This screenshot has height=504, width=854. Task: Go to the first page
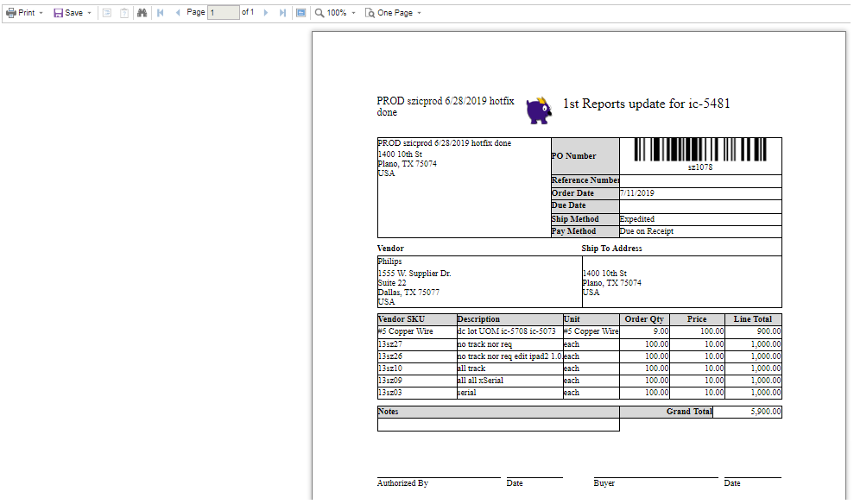coord(161,13)
